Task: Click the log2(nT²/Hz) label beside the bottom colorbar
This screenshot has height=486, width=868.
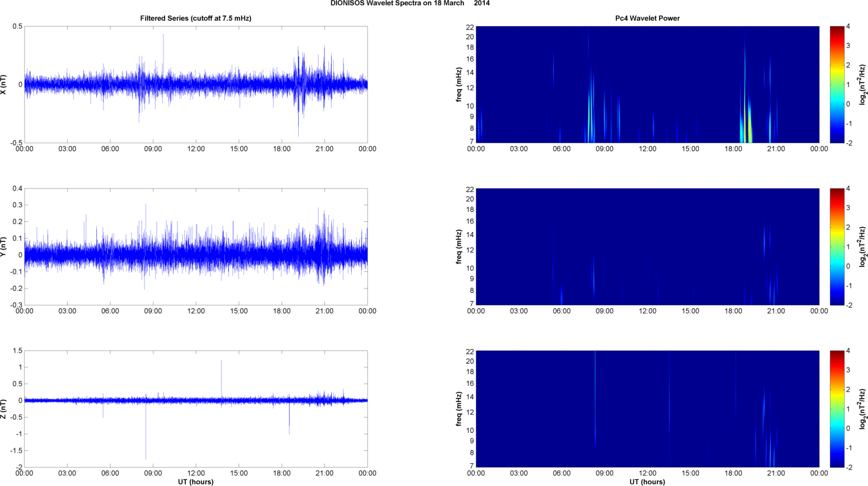Action: pos(863,409)
